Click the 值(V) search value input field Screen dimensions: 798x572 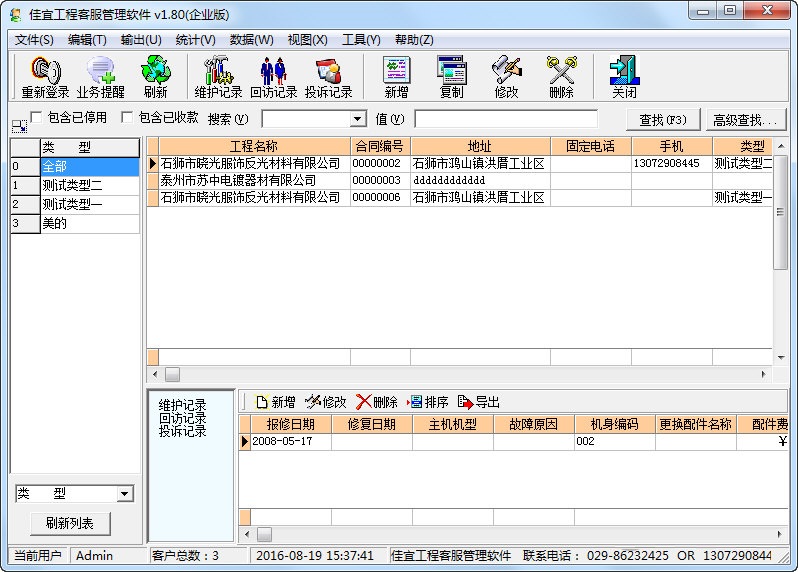[506, 119]
